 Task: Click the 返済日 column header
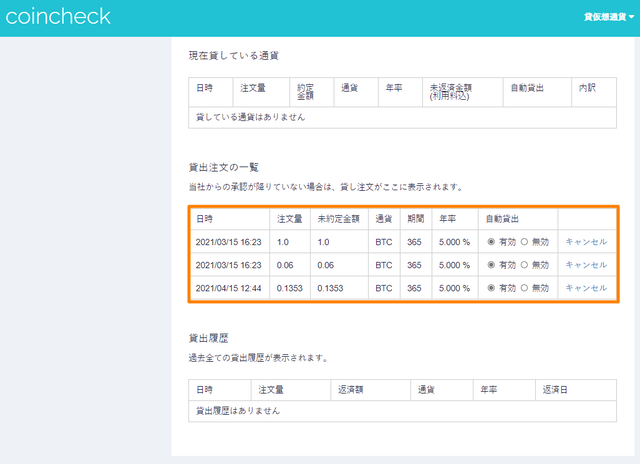pyautogui.click(x=555, y=390)
